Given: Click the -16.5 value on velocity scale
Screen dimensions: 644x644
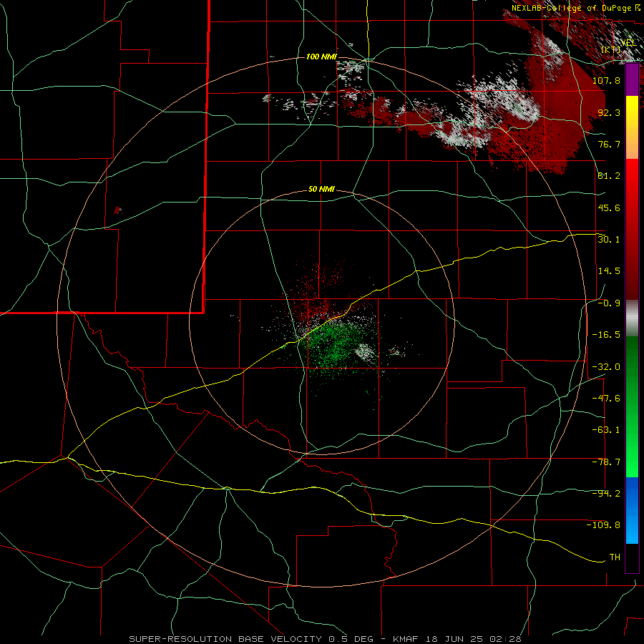Looking at the screenshot, I should [606, 335].
